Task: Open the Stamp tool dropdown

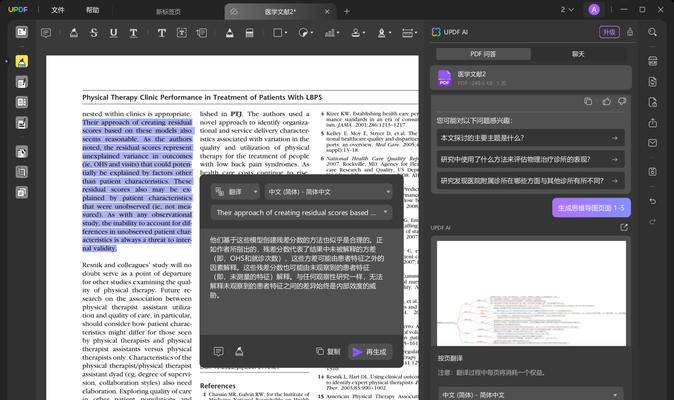Action: [358, 33]
